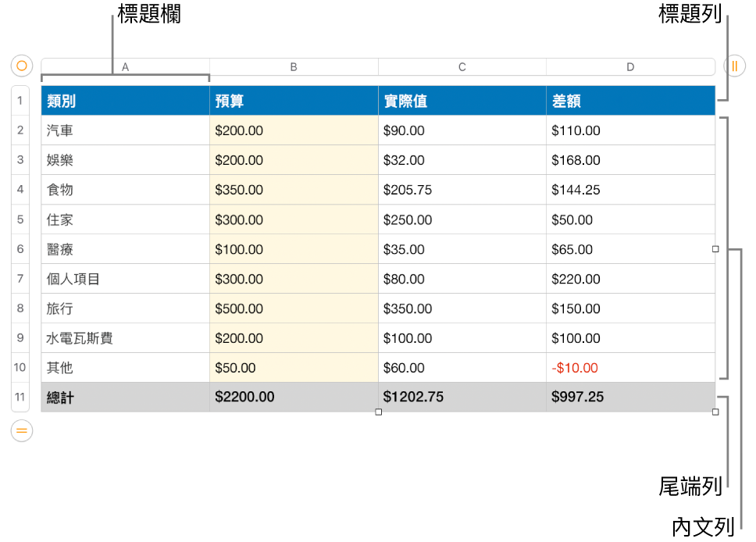The image size is (756, 542).
Task: Select the red -$10.00 difference cell
Action: tap(630, 367)
